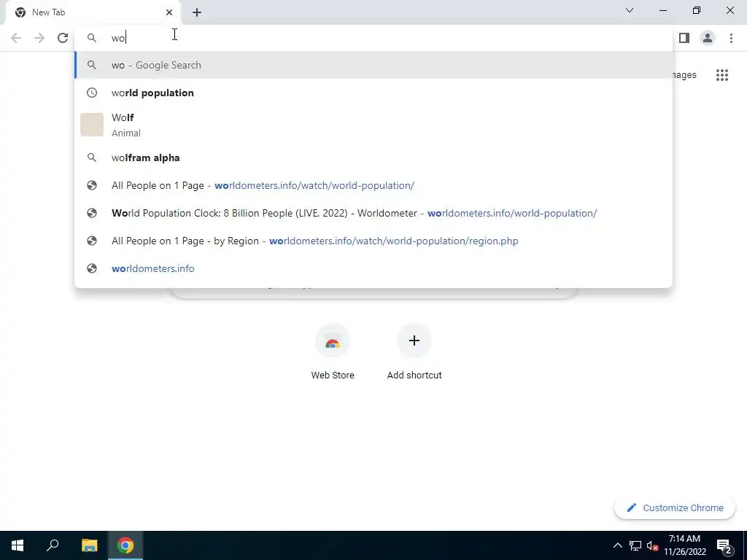
Task: Click the Add shortcut plus tile
Action: tap(414, 352)
